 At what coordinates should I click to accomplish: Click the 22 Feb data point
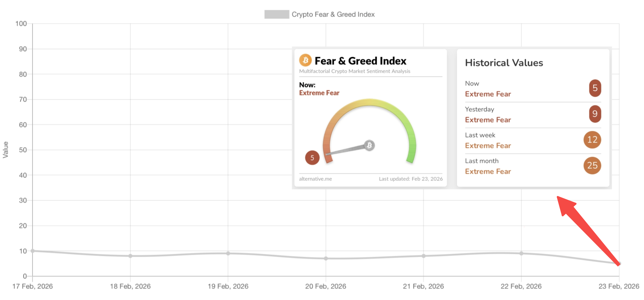point(521,253)
